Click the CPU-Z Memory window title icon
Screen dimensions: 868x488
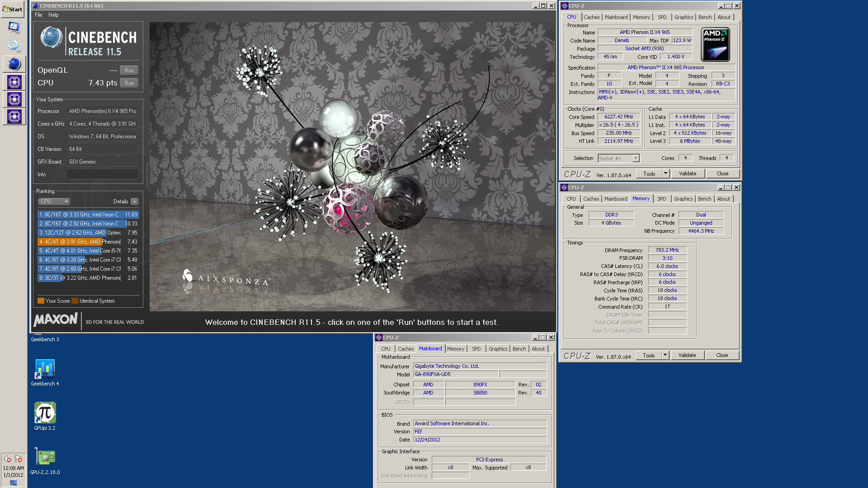click(x=564, y=188)
